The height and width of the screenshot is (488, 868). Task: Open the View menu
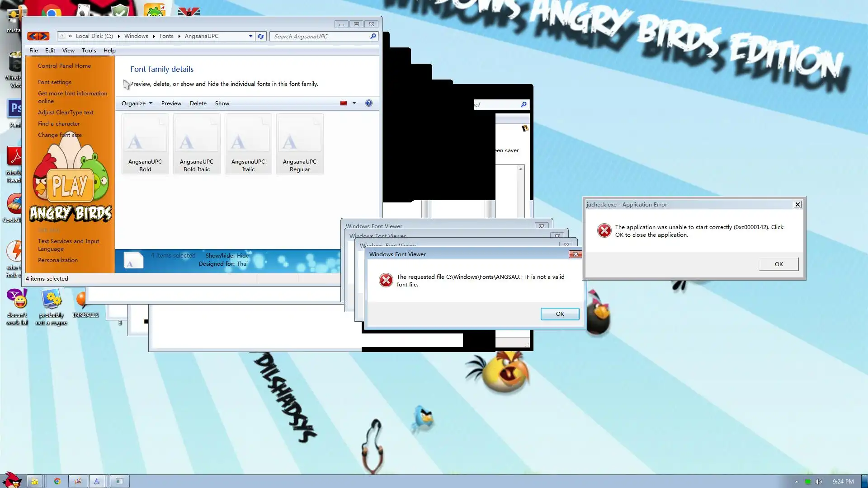pos(68,51)
